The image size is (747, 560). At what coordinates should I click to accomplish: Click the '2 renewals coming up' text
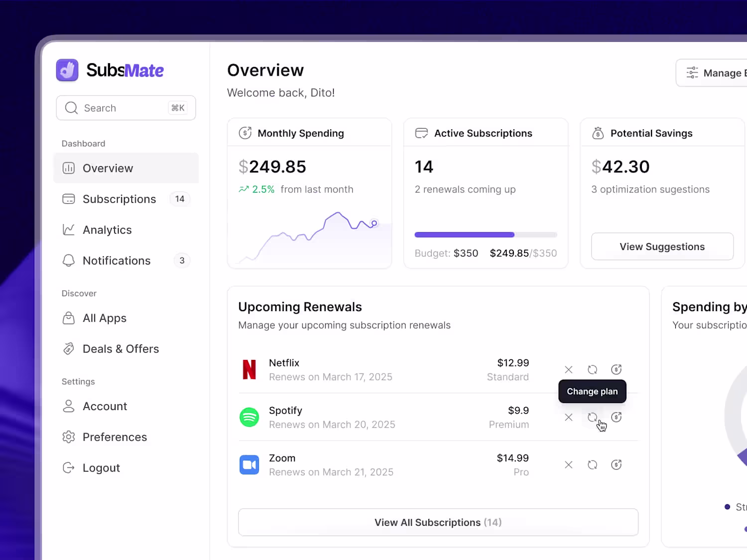click(x=465, y=190)
